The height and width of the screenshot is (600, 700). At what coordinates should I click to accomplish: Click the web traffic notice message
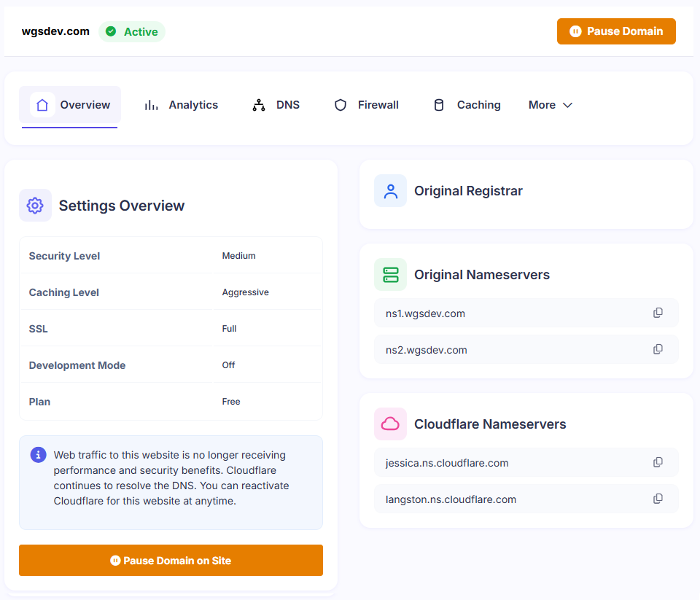pyautogui.click(x=171, y=478)
